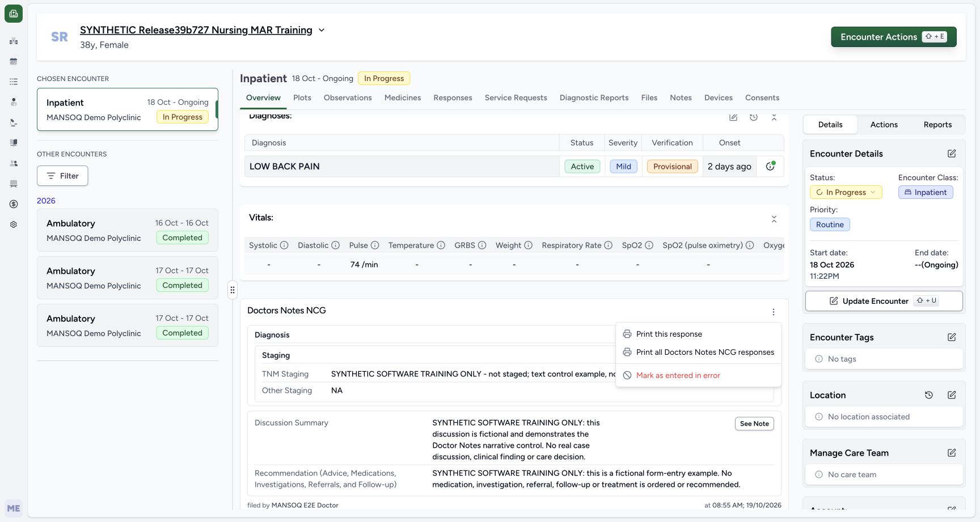This screenshot has height=522, width=980.
Task: Click the Update Encounter button
Action: [x=884, y=301]
